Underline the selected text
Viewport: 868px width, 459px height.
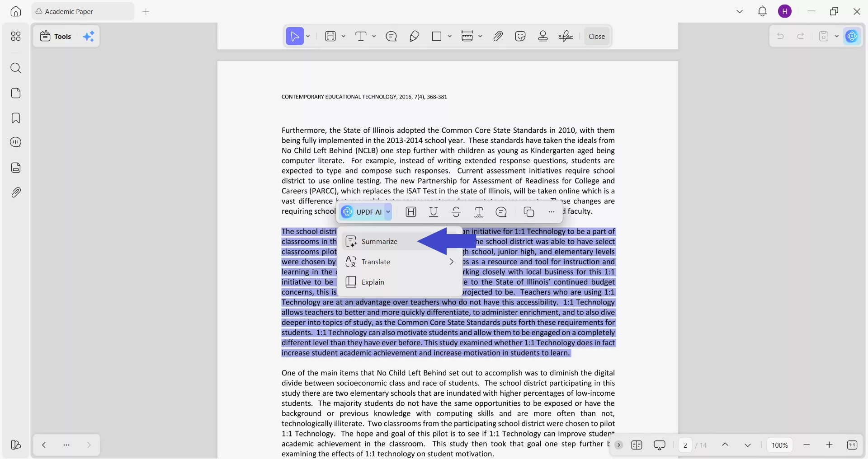point(434,212)
